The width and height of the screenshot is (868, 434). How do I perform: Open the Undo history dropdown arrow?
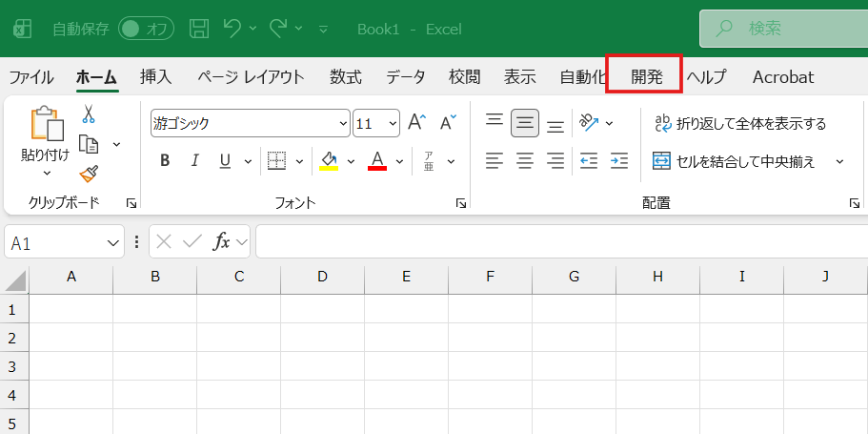point(253,29)
